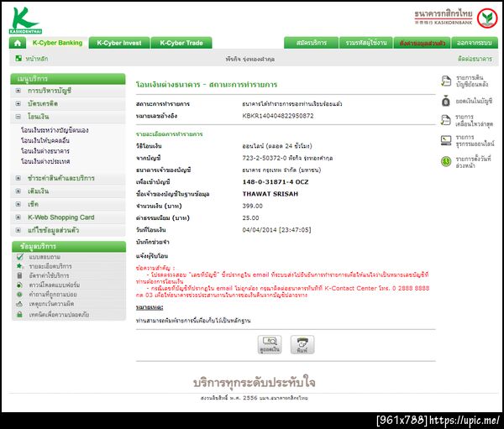Switch to the K-Cyber Banking tab
The width and height of the screenshot is (504, 429).
click(x=57, y=43)
